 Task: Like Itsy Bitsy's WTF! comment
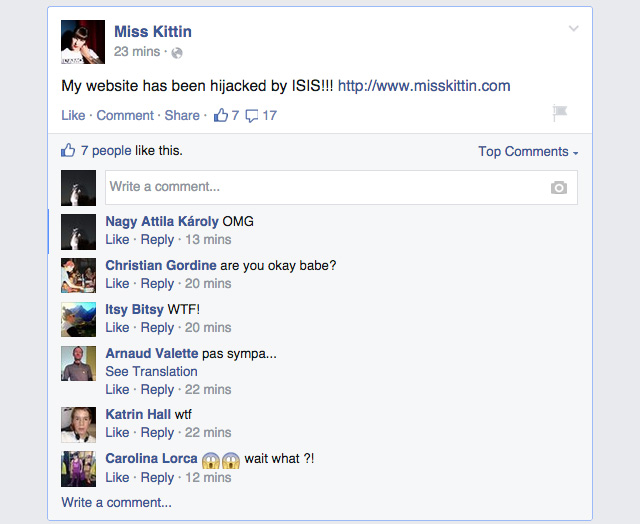(117, 327)
